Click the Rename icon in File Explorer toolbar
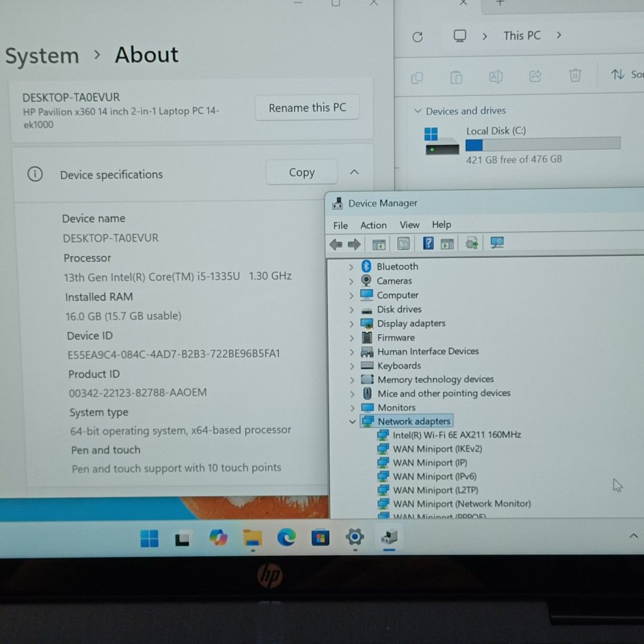Image resolution: width=644 pixels, height=644 pixels. click(x=496, y=76)
